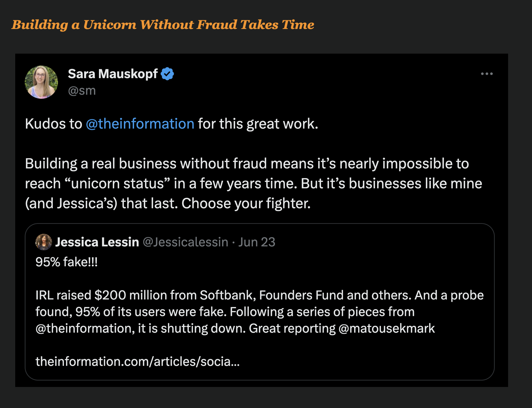
Task: Click the "Kudos to" text
Action: coord(54,124)
